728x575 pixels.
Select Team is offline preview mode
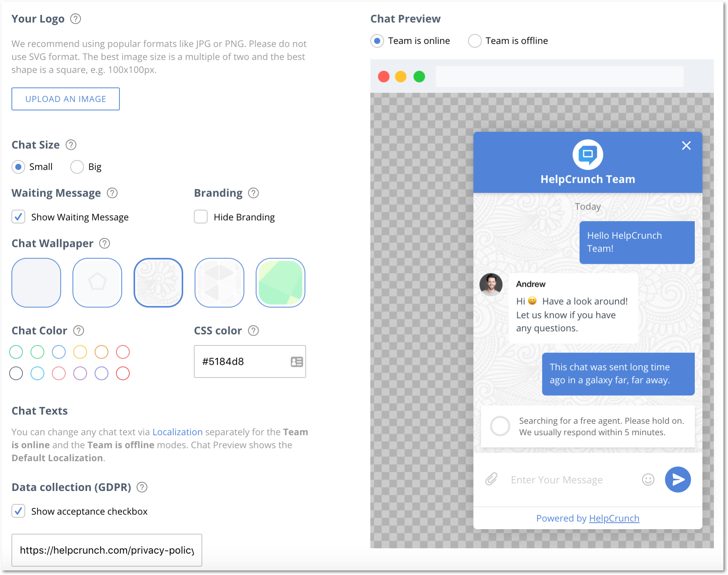[475, 41]
